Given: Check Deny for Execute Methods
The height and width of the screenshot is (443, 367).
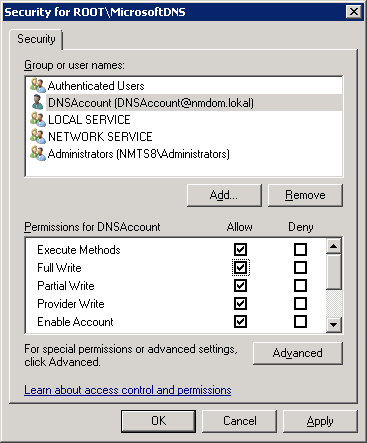Looking at the screenshot, I should pyautogui.click(x=300, y=249).
